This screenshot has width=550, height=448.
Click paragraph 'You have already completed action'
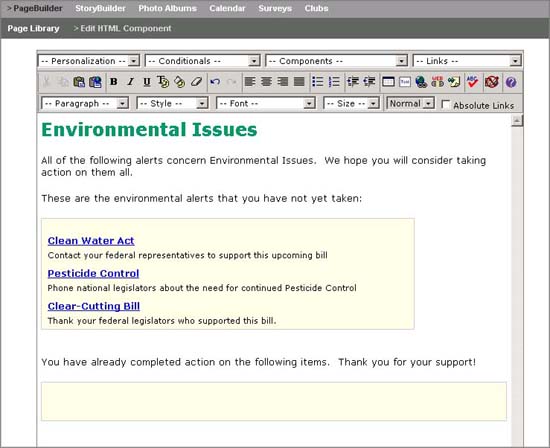259,362
